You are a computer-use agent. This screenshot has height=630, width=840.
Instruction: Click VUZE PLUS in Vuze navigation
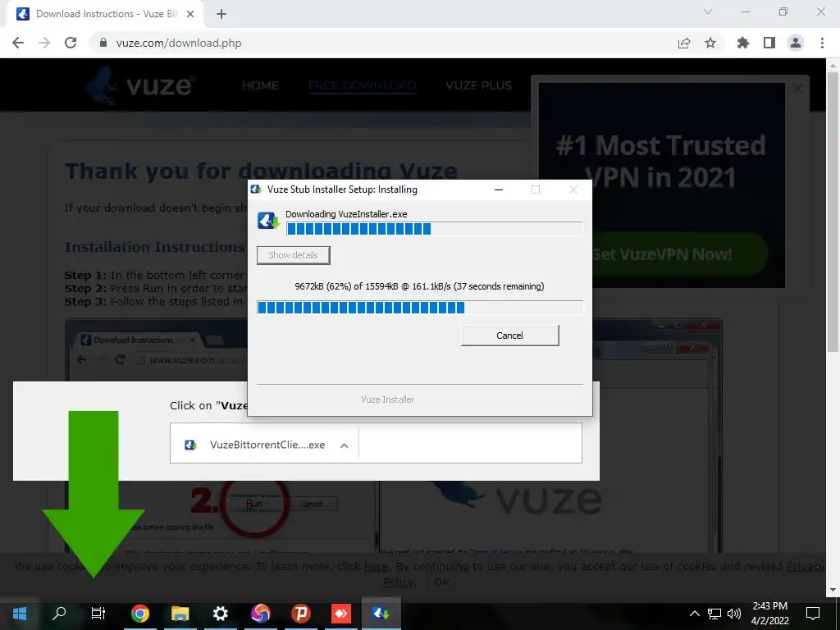click(479, 85)
